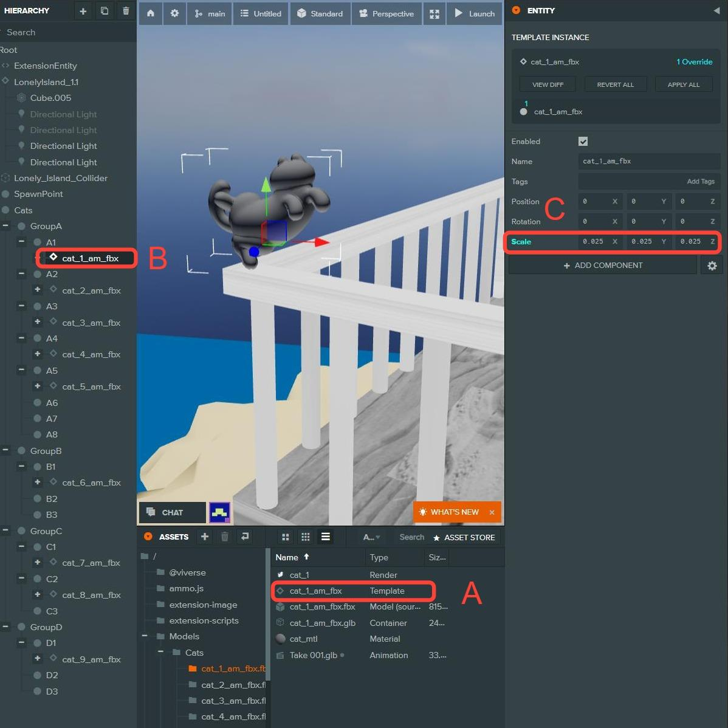Collapse the Models folder in assets tree
This screenshot has width=728, height=728.
click(x=145, y=636)
